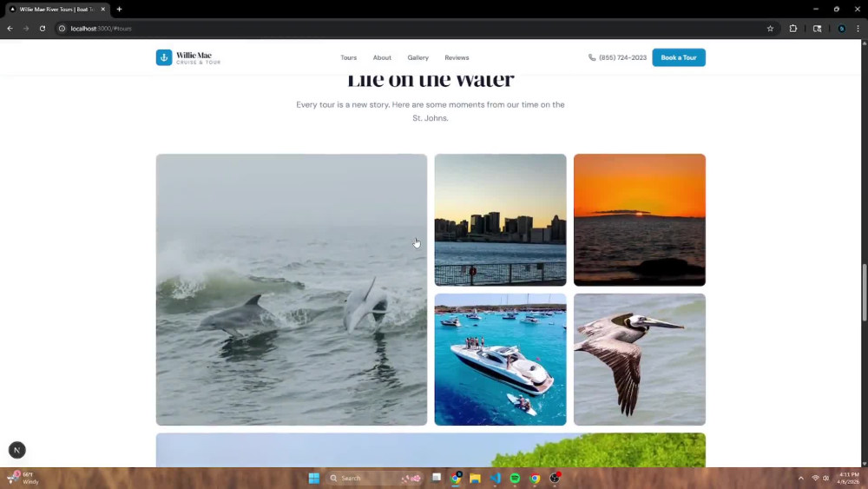This screenshot has height=489, width=868.
Task: Call the (855) 724-2023 phone link
Action: [x=622, y=57]
